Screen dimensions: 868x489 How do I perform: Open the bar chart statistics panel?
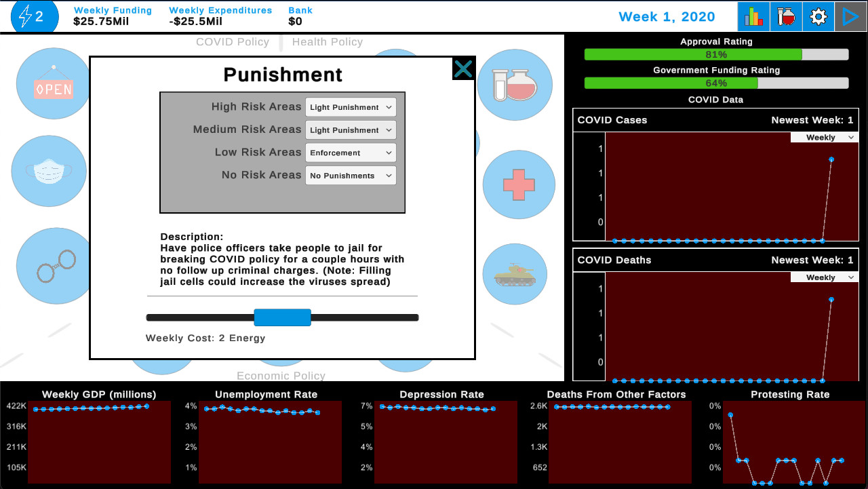coord(753,16)
